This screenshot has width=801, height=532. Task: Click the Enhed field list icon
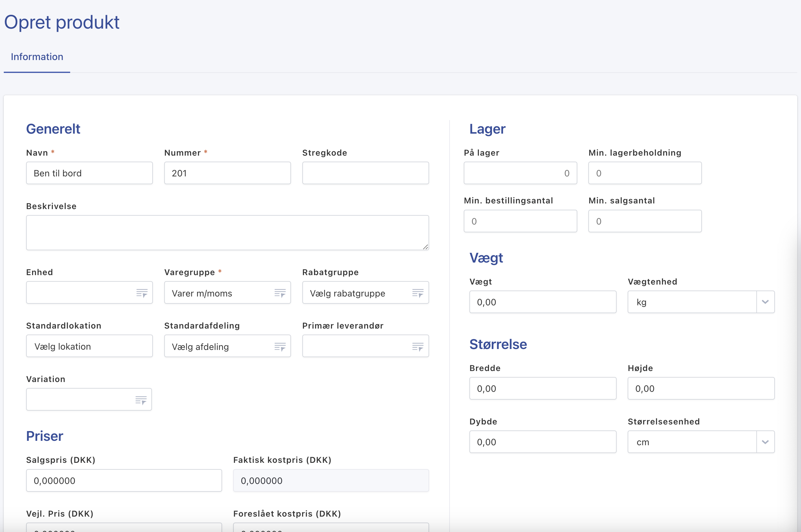click(x=142, y=293)
